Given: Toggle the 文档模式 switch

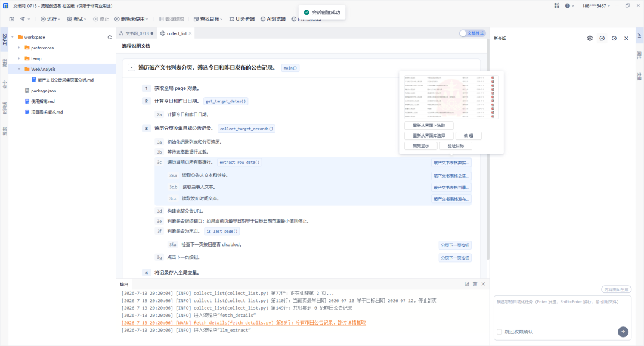Looking at the screenshot, I should pyautogui.click(x=472, y=33).
